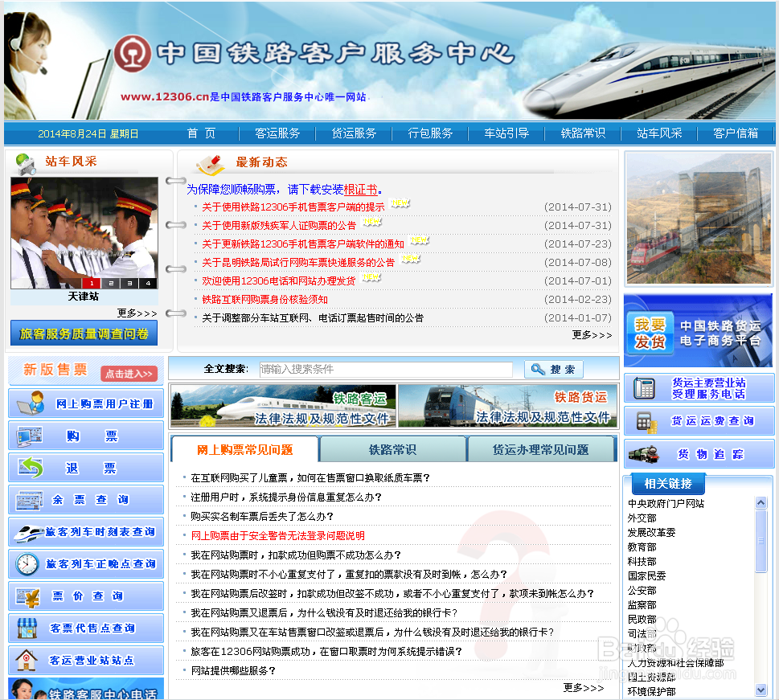Click the 点击进入>> new ticketing button
Screen dimensions: 779x700
pyautogui.click(x=129, y=374)
